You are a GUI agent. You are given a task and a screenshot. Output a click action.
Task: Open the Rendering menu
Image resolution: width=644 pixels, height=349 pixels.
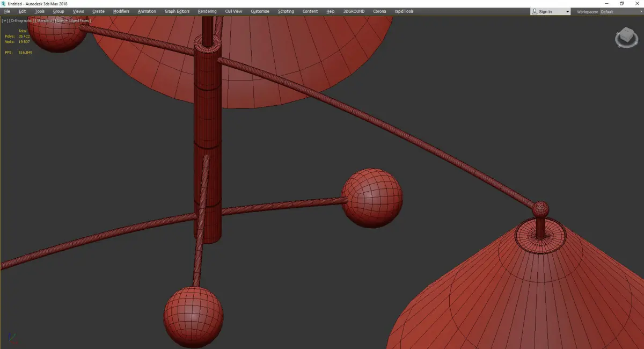tap(207, 11)
